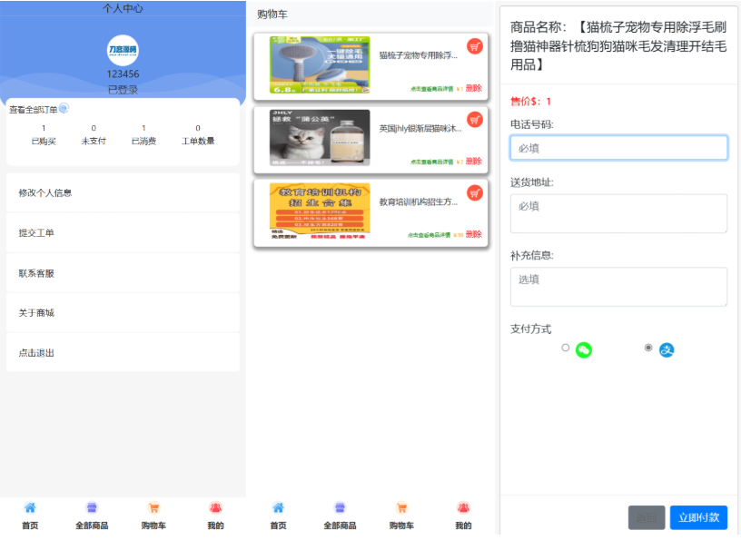The height and width of the screenshot is (560, 741).
Task: Click the 电话号码 required input field
Action: point(618,146)
